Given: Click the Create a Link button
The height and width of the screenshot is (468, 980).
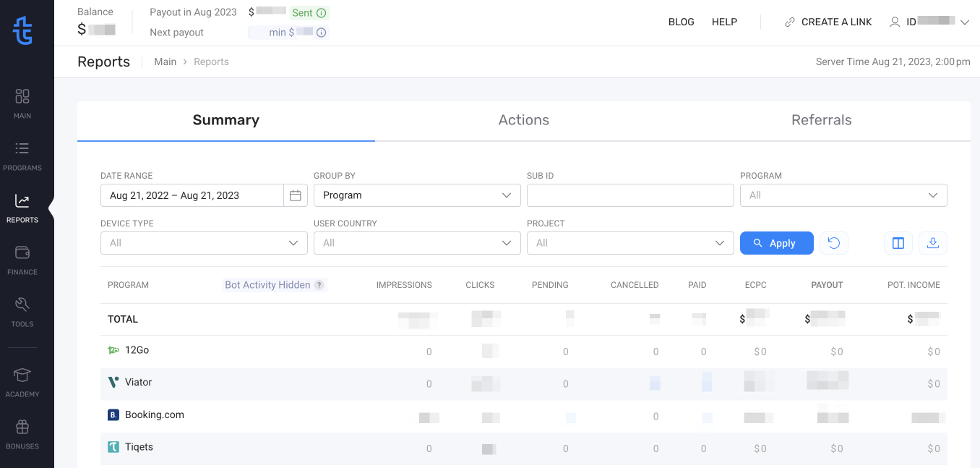Looking at the screenshot, I should (x=828, y=22).
